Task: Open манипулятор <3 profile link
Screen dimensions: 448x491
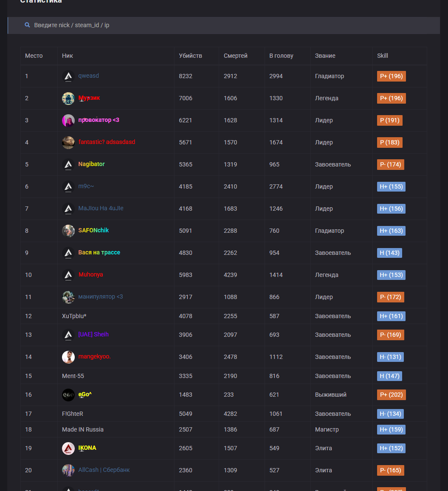Action: pos(101,297)
